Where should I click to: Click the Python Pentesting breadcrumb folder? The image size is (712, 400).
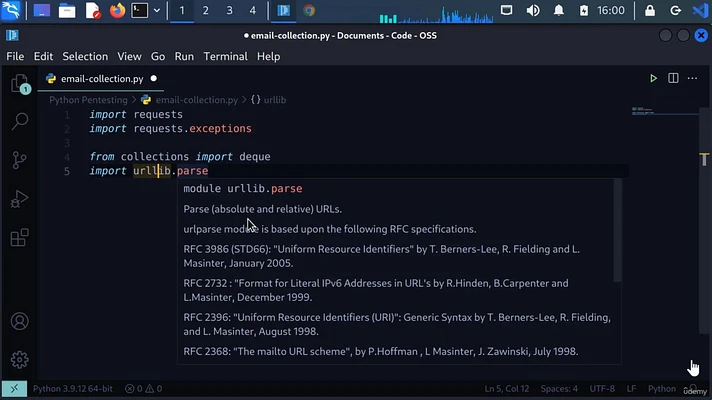coord(88,100)
